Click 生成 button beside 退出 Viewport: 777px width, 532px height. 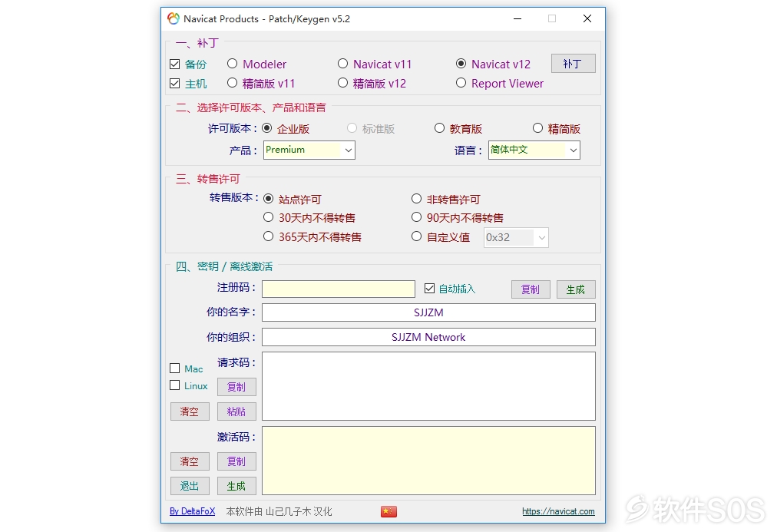(236, 486)
